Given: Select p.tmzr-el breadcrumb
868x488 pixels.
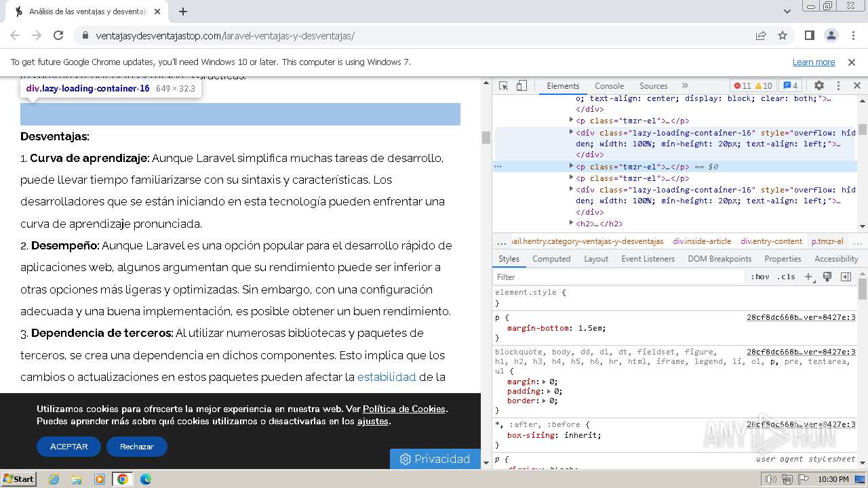Looking at the screenshot, I should point(827,241).
